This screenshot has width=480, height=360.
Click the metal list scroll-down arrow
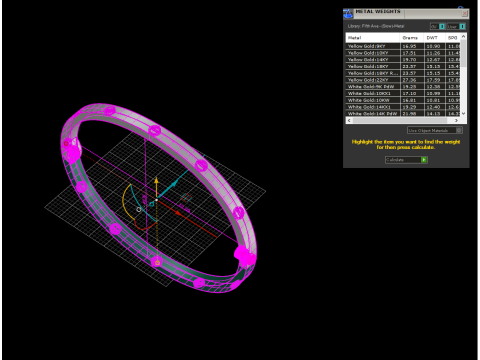[463, 114]
